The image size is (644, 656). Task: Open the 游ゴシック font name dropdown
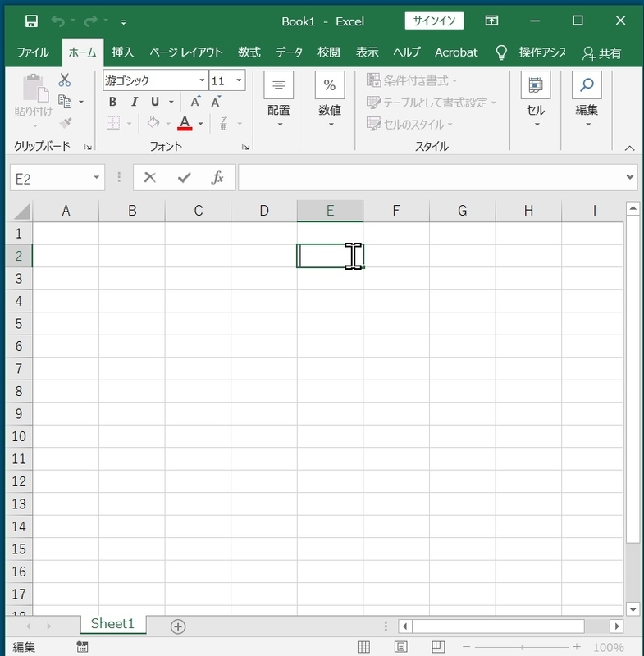tap(202, 80)
